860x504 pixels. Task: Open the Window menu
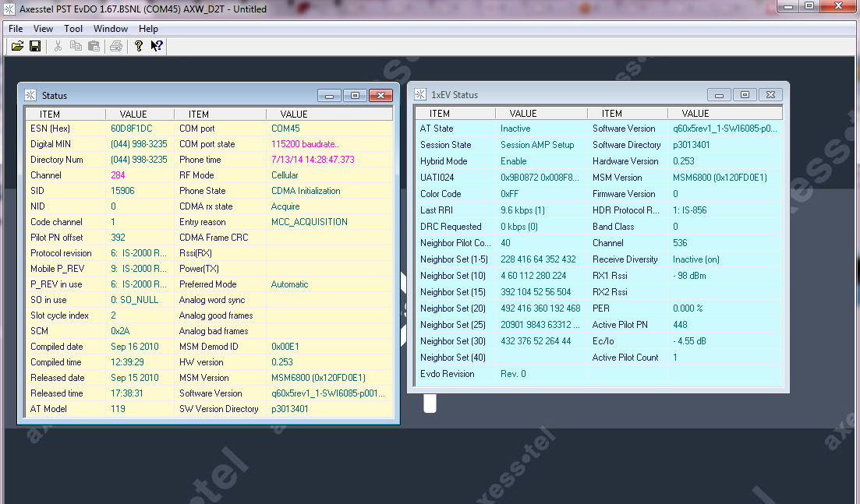click(110, 29)
